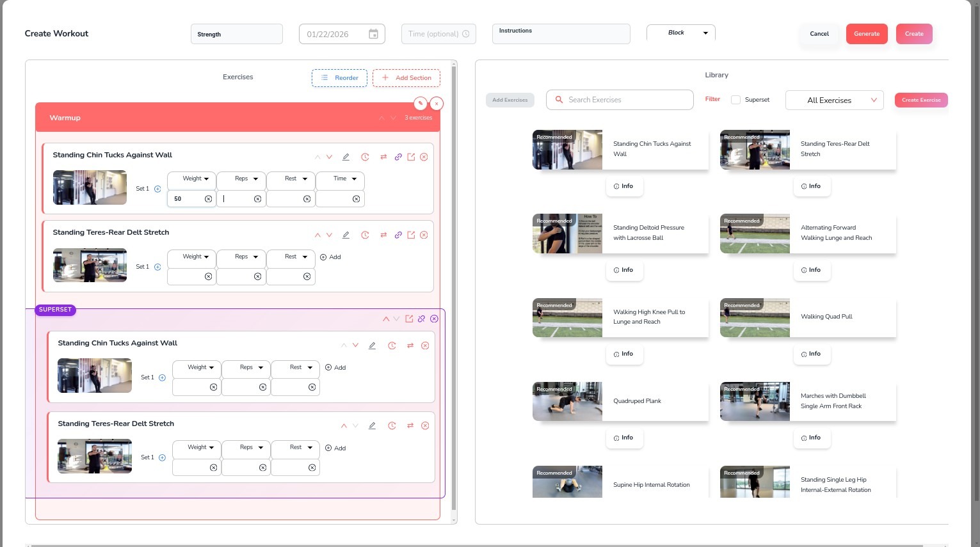Screen dimensions: 980x547
Task: Move down the Chin Tucks exercise above the superset
Action: point(329,157)
